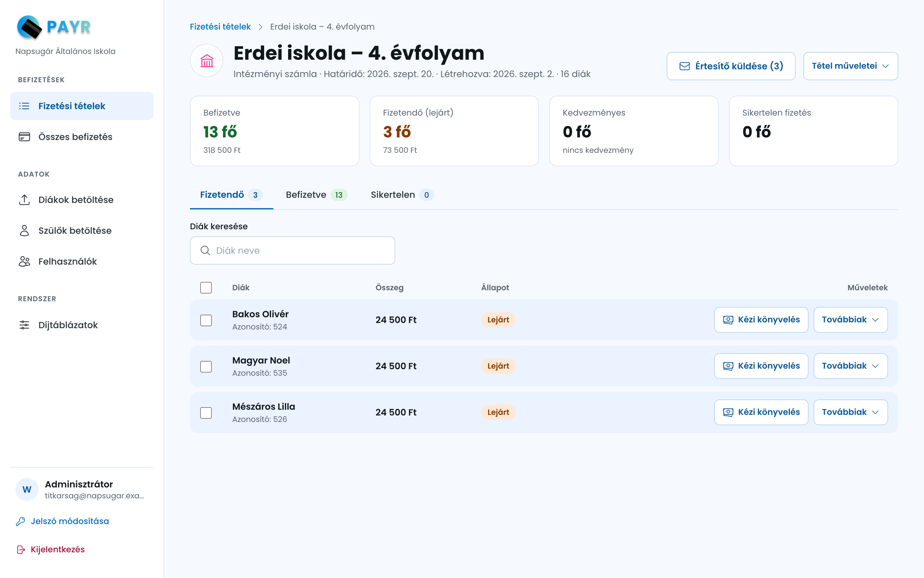Click the list icon beside Fizetési tételek
Viewport: 924px width, 578px height.
click(24, 106)
